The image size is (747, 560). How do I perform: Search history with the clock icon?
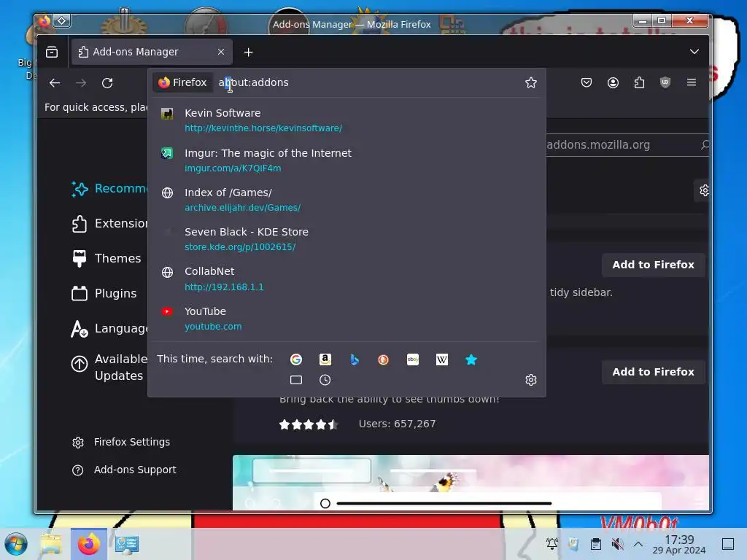tap(325, 379)
